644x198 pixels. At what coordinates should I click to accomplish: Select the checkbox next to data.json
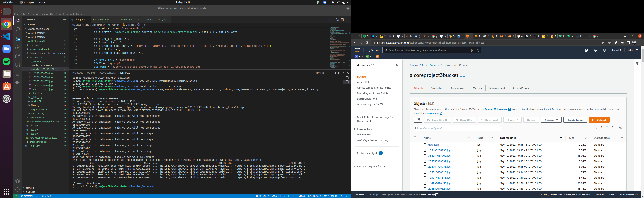coord(415,145)
